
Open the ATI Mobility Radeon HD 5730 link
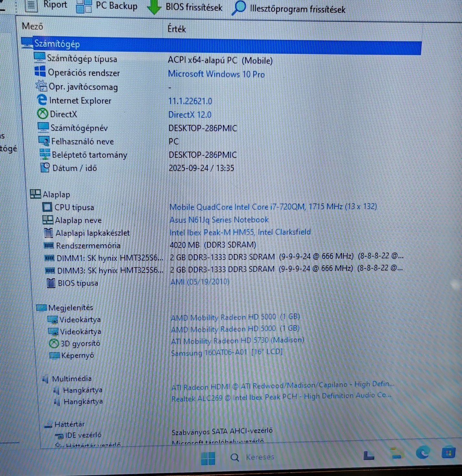[x=237, y=340]
